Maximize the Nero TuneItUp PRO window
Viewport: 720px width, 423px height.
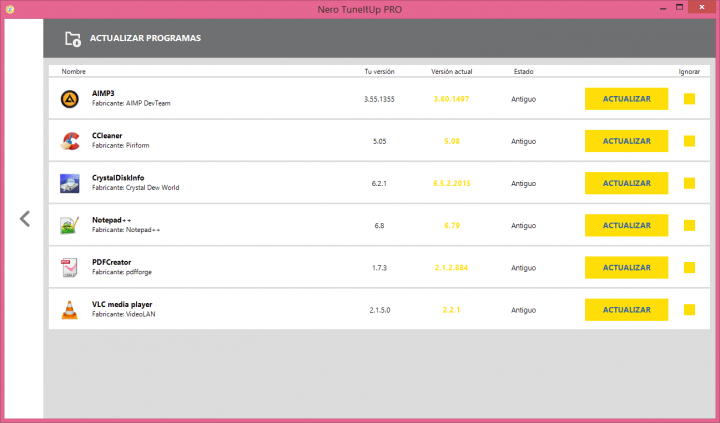point(680,7)
